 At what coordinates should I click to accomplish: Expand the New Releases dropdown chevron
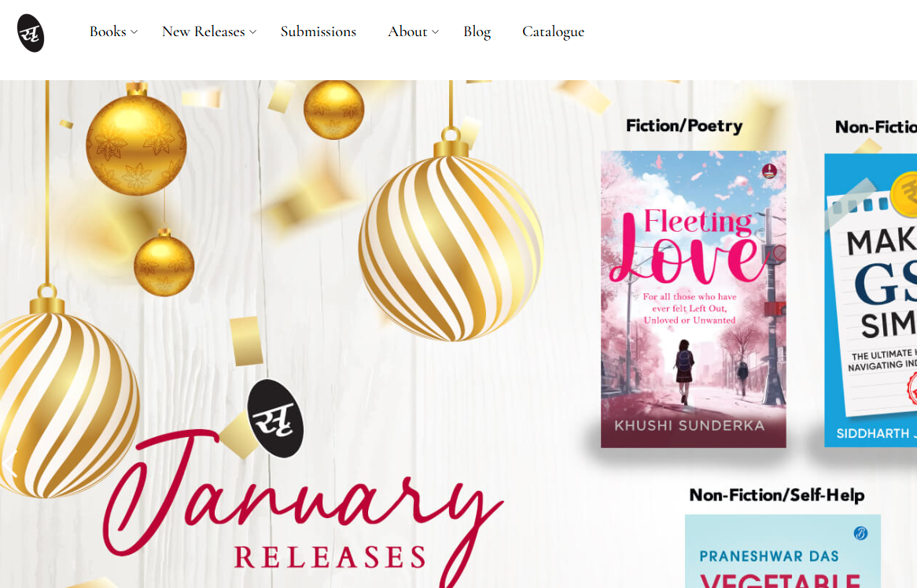pyautogui.click(x=252, y=32)
